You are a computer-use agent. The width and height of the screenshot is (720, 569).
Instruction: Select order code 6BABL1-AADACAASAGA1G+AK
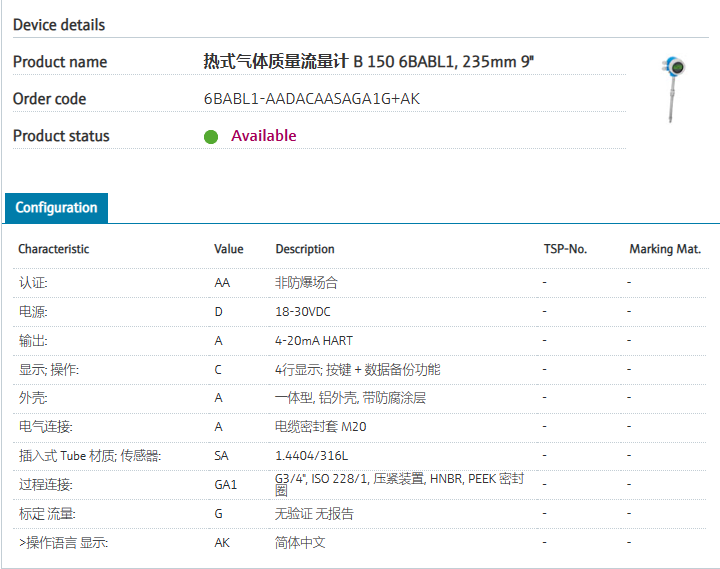[x=311, y=99]
